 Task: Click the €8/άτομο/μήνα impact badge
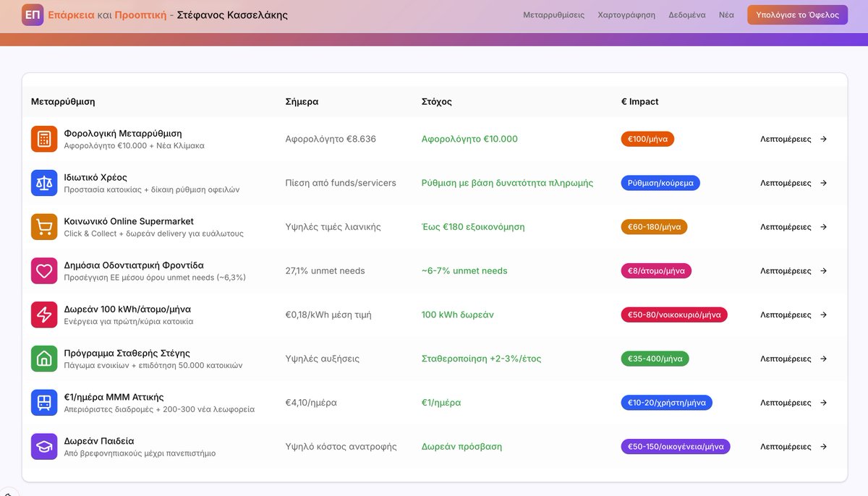click(x=656, y=270)
